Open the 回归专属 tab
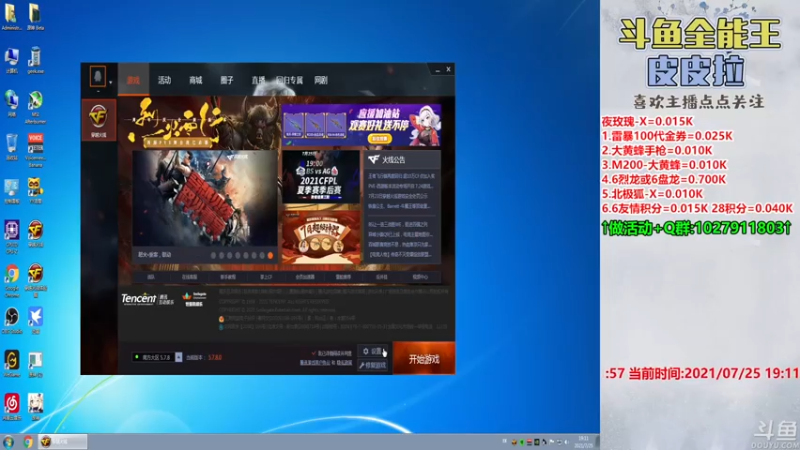 coord(289,80)
